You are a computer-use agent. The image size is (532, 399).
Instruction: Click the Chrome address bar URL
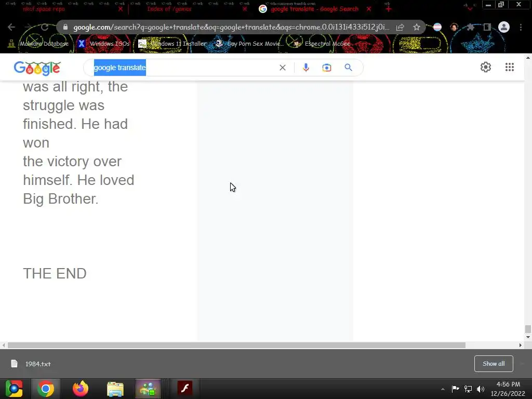(231, 27)
